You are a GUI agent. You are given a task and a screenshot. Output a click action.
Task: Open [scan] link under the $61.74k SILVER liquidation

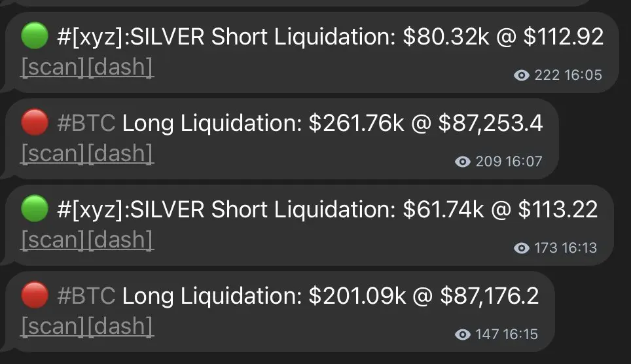point(54,240)
